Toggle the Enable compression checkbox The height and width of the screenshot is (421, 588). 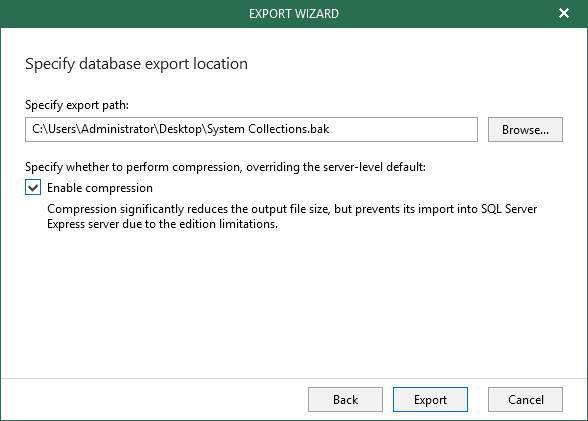(33, 187)
